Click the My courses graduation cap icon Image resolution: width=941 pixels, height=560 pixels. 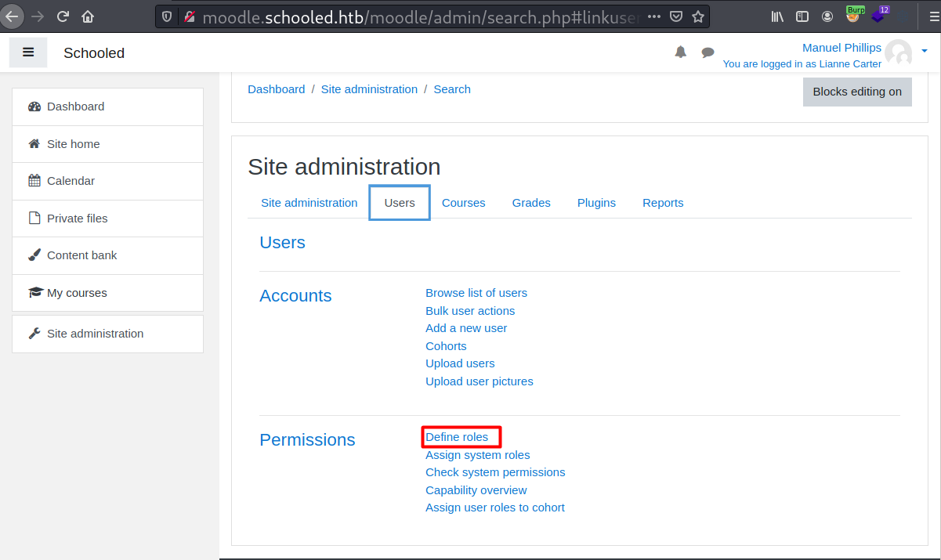pyautogui.click(x=34, y=293)
